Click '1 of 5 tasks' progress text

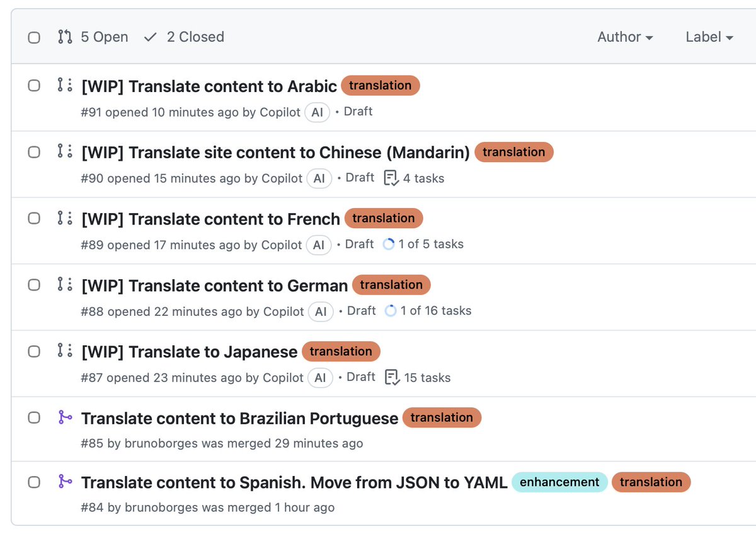431,245
